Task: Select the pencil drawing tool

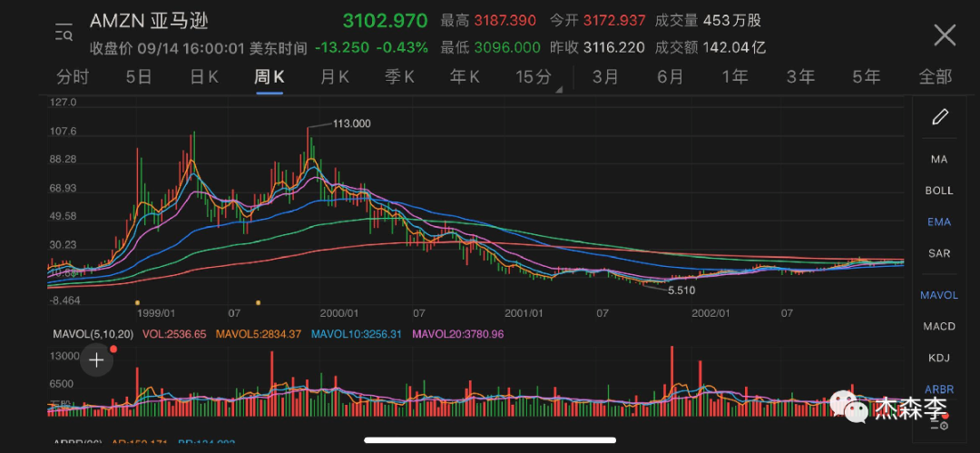Action: click(x=940, y=117)
